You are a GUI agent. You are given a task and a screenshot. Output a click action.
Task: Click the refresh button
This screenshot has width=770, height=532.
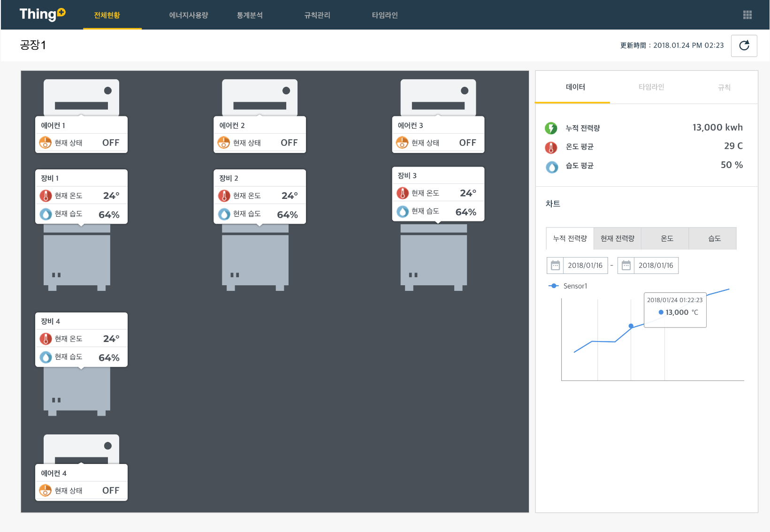pos(744,46)
